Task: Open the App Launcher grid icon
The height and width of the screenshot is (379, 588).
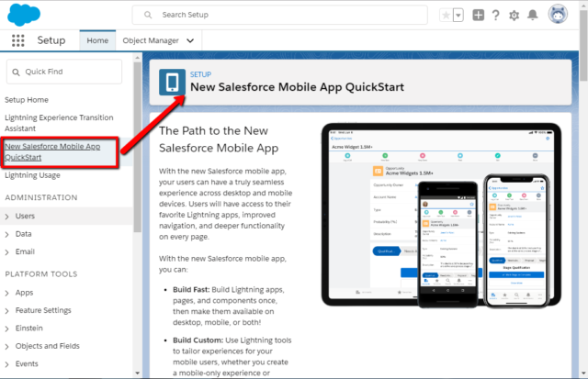Action: [x=18, y=40]
